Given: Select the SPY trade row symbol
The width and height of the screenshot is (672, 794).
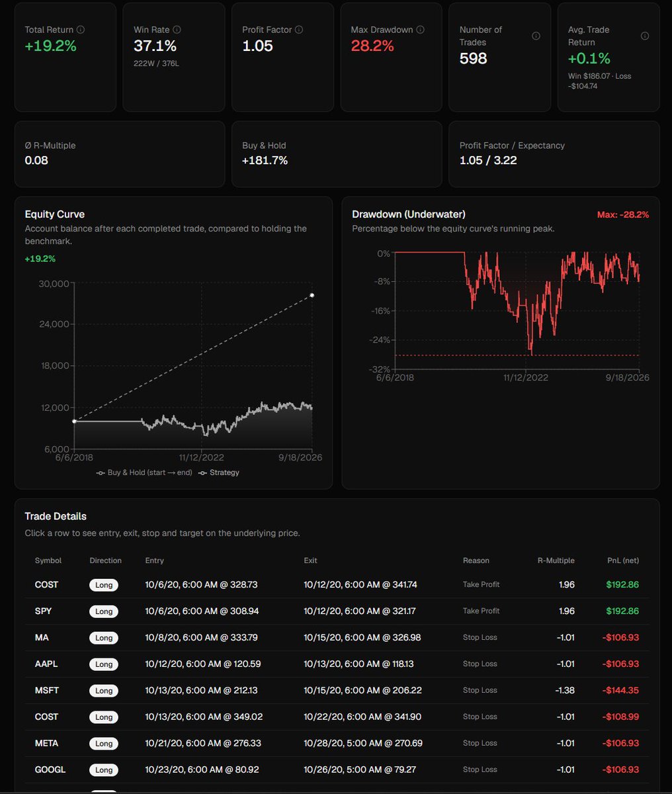Looking at the screenshot, I should [x=42, y=611].
